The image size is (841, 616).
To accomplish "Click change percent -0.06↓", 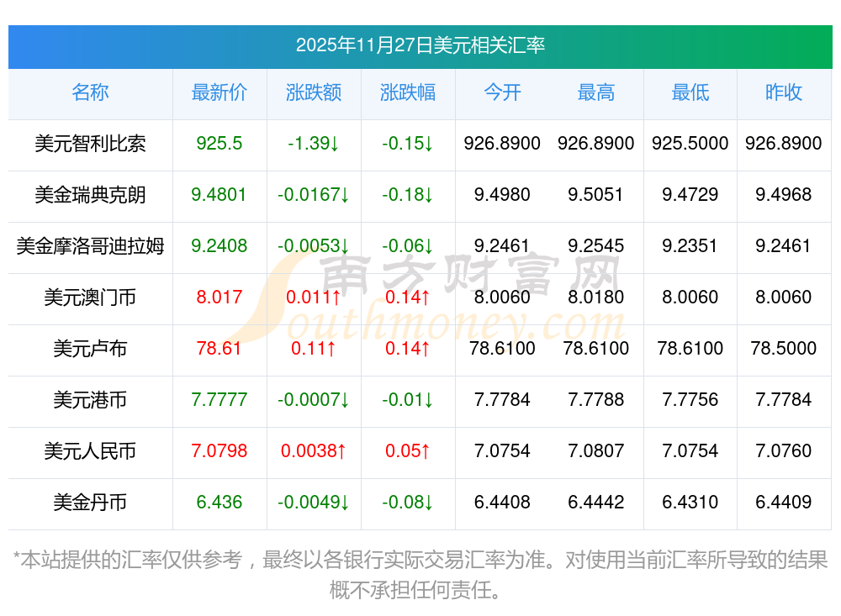I will point(408,246).
